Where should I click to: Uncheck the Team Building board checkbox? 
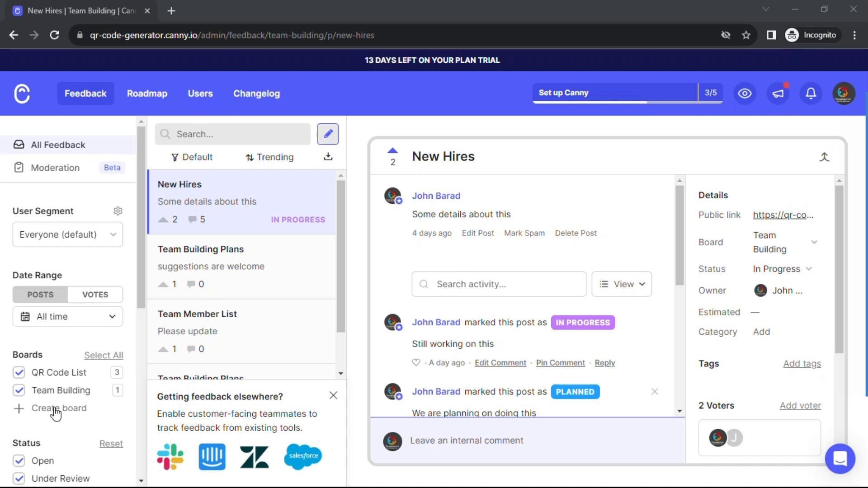pyautogui.click(x=19, y=390)
